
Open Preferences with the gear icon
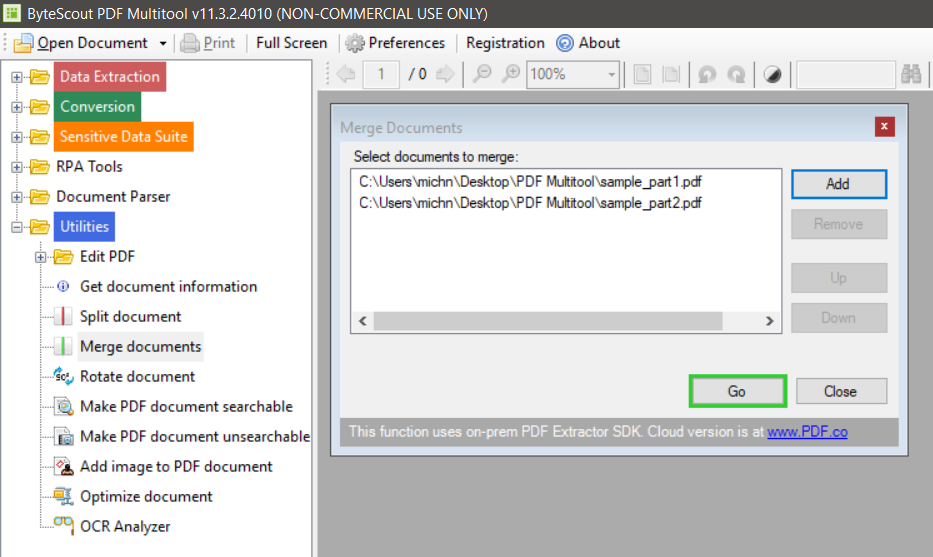click(355, 43)
